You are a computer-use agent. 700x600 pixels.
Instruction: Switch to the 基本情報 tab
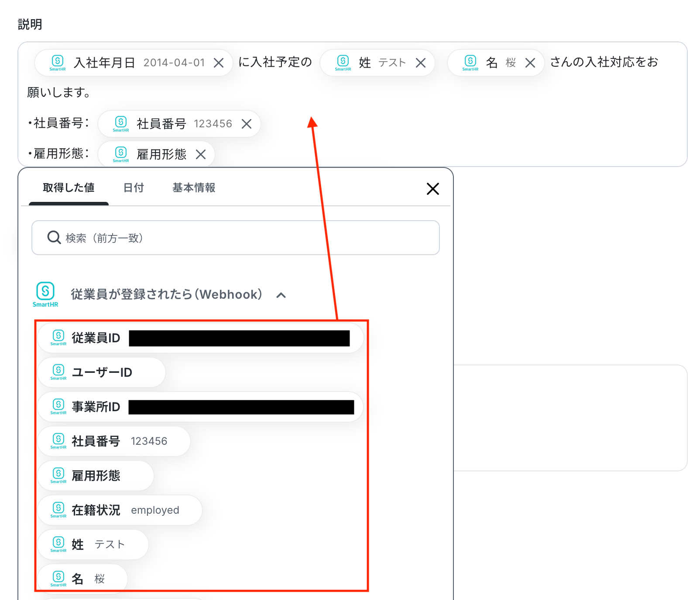click(x=194, y=188)
